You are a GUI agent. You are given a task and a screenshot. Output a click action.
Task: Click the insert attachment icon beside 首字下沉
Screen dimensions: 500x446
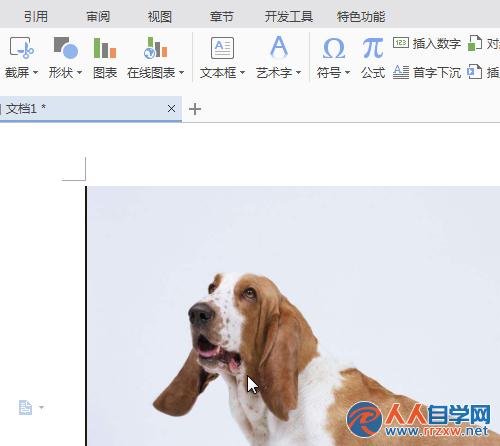pos(475,72)
